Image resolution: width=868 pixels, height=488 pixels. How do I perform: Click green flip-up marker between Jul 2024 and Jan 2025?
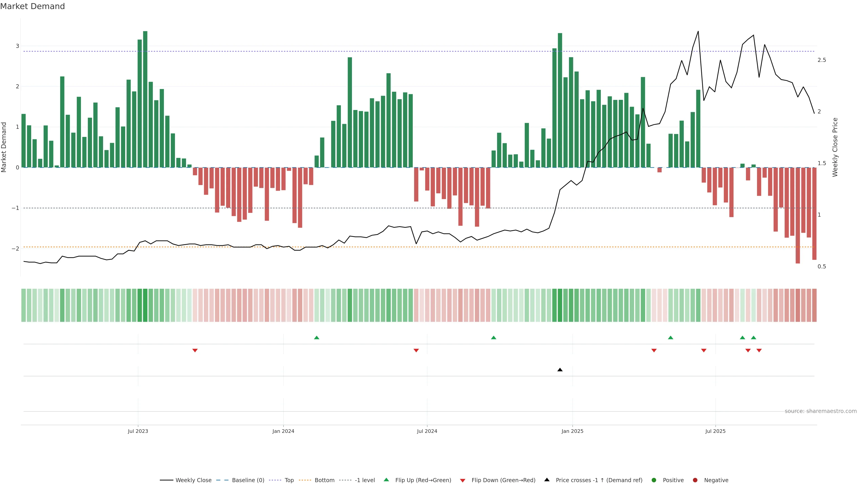point(494,338)
